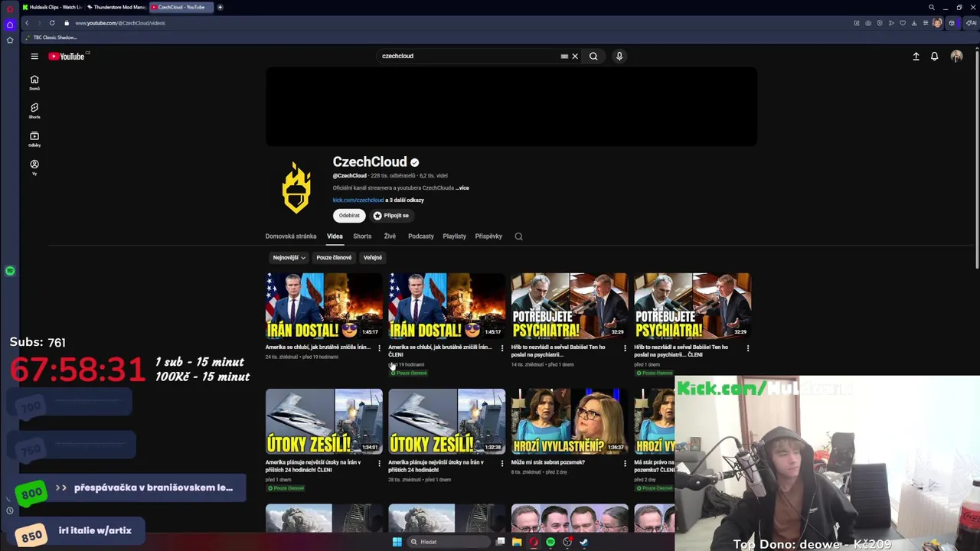
Task: Go to Domů in YouTube sidebar
Action: click(34, 83)
